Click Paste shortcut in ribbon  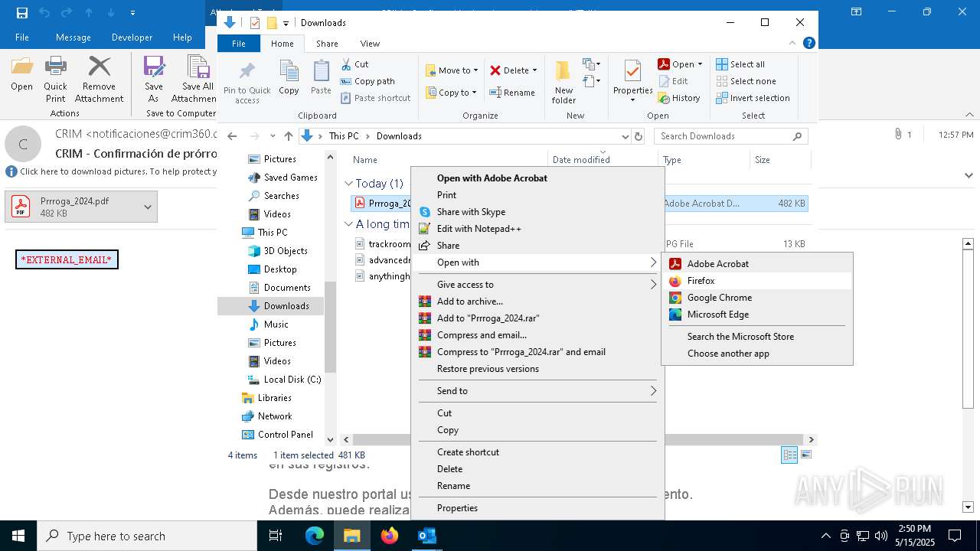point(375,98)
